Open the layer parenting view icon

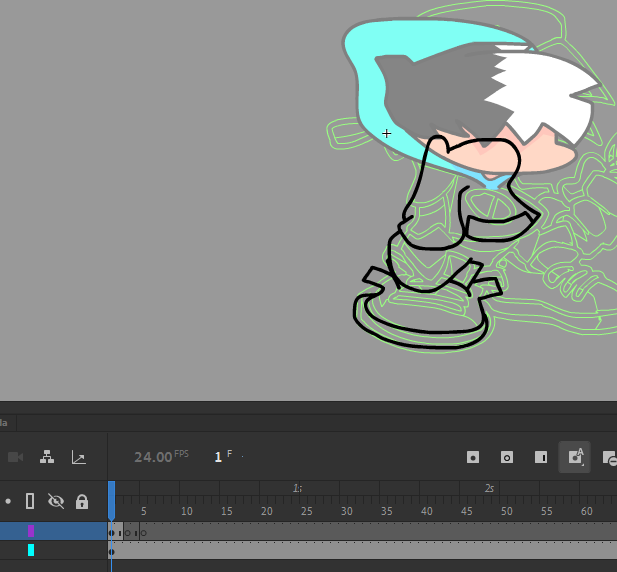47,457
